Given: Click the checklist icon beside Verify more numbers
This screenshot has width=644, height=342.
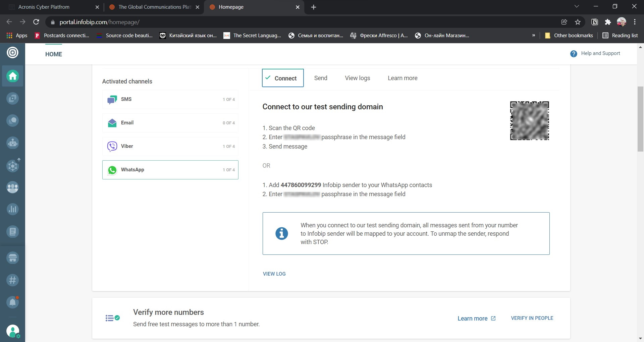Looking at the screenshot, I should coord(113,318).
